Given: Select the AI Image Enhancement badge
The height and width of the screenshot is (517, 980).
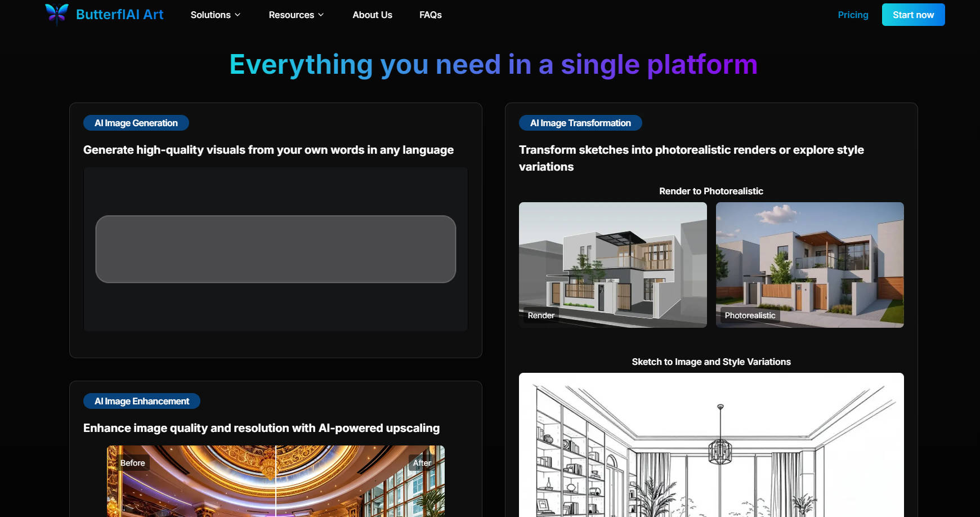Looking at the screenshot, I should point(141,401).
